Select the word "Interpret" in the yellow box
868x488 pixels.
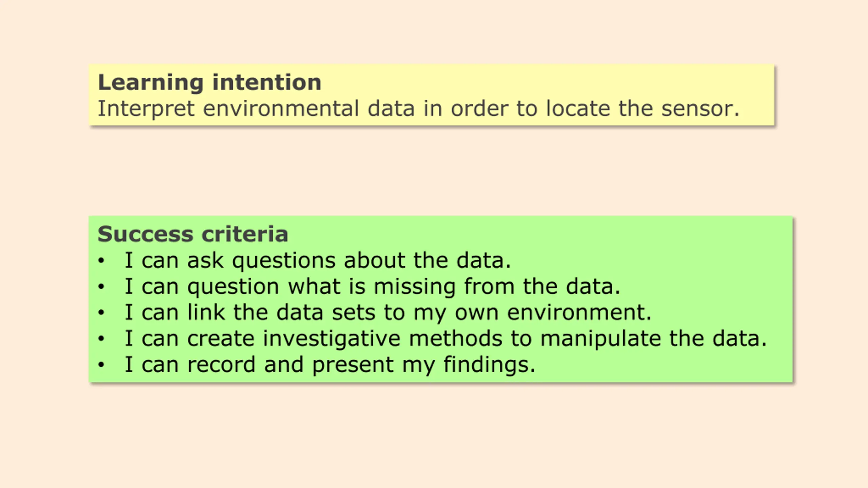click(x=146, y=109)
